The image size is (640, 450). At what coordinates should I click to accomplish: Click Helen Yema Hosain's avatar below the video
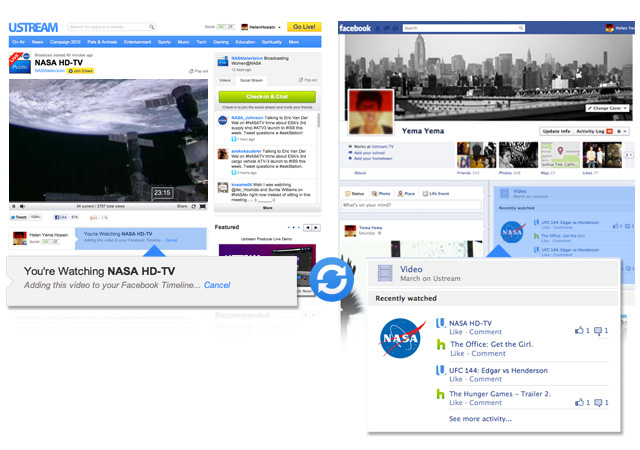[x=20, y=238]
